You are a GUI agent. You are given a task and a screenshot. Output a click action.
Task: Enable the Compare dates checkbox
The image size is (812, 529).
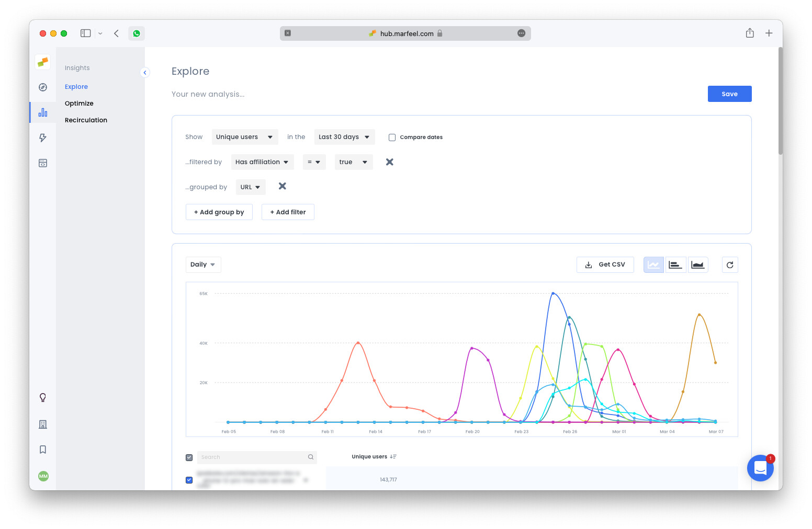coord(392,137)
